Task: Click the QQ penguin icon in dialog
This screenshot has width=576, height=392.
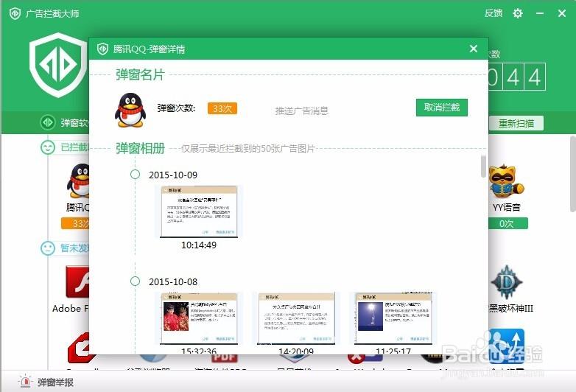Action: 130,110
